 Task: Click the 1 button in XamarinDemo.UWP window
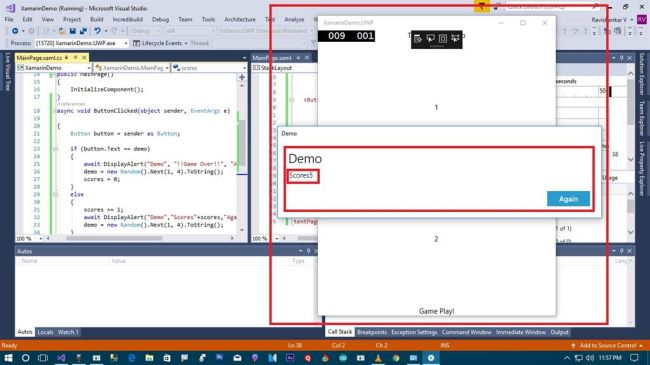436,107
